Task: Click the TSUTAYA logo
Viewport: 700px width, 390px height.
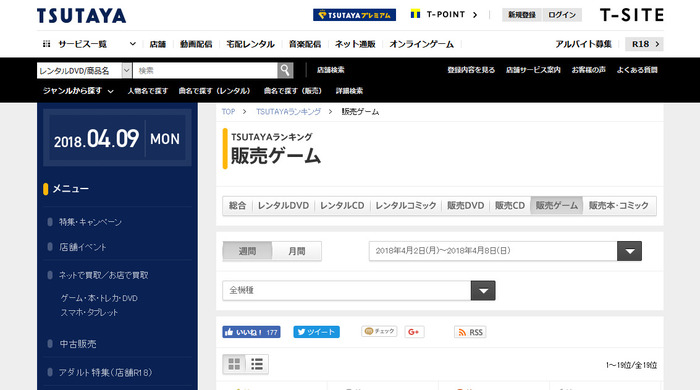Action: pyautogui.click(x=81, y=16)
